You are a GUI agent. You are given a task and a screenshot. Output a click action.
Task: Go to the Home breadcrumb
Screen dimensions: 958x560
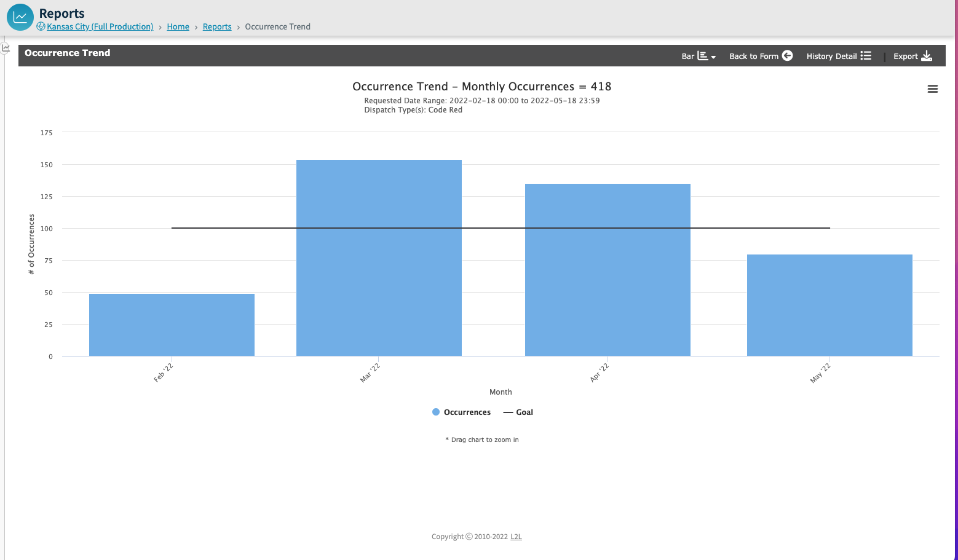coord(178,26)
